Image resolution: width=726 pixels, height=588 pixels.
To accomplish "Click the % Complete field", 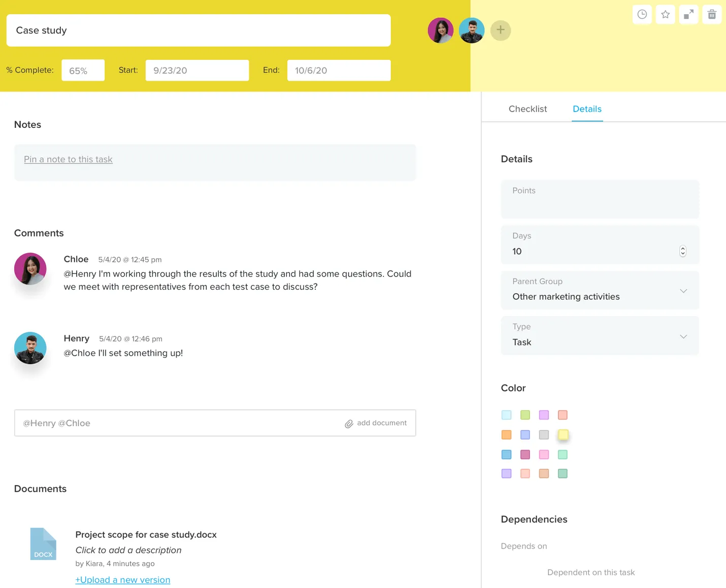I will click(83, 71).
